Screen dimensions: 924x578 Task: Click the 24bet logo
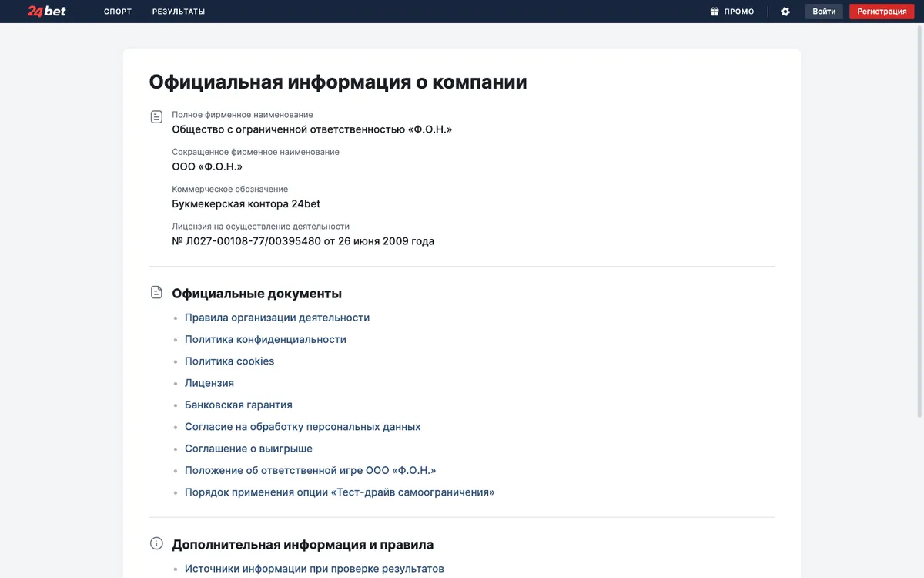[x=47, y=11]
